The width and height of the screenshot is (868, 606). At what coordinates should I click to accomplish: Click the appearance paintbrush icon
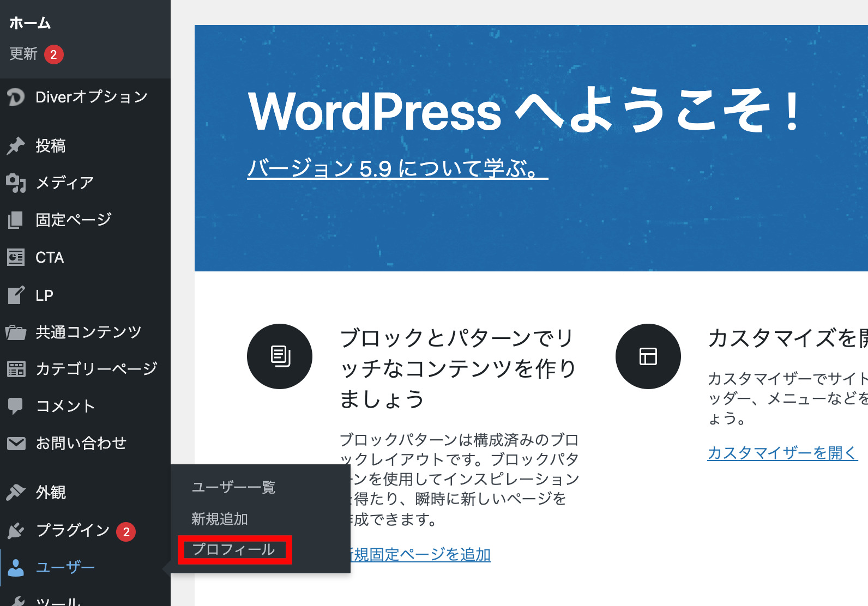click(x=16, y=492)
